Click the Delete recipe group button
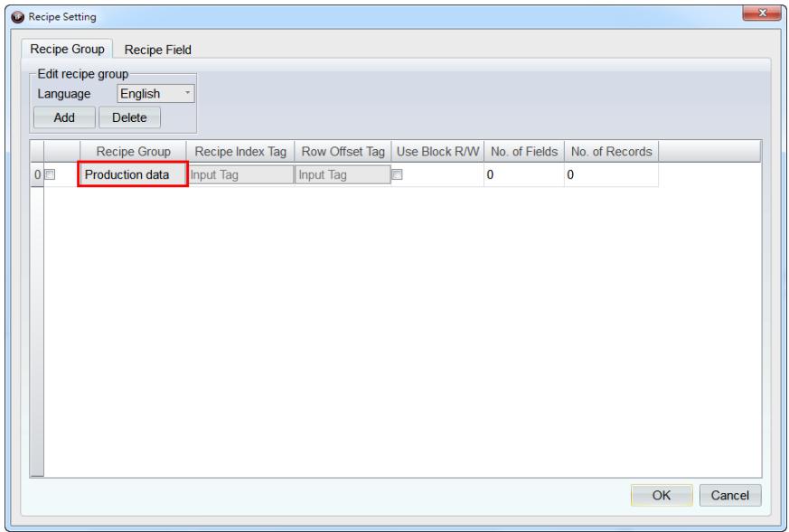Screen dimensions: 789x532 coord(129,117)
